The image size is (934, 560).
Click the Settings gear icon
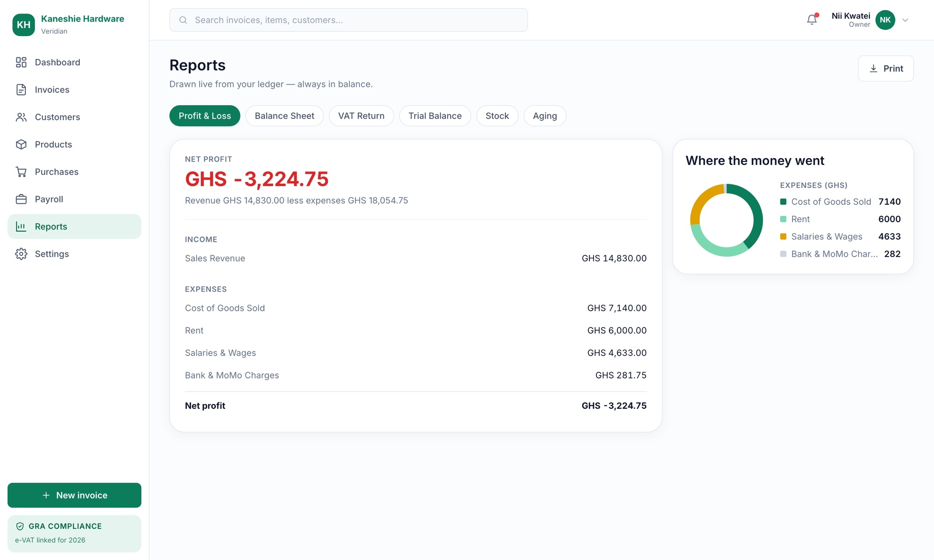click(x=21, y=254)
